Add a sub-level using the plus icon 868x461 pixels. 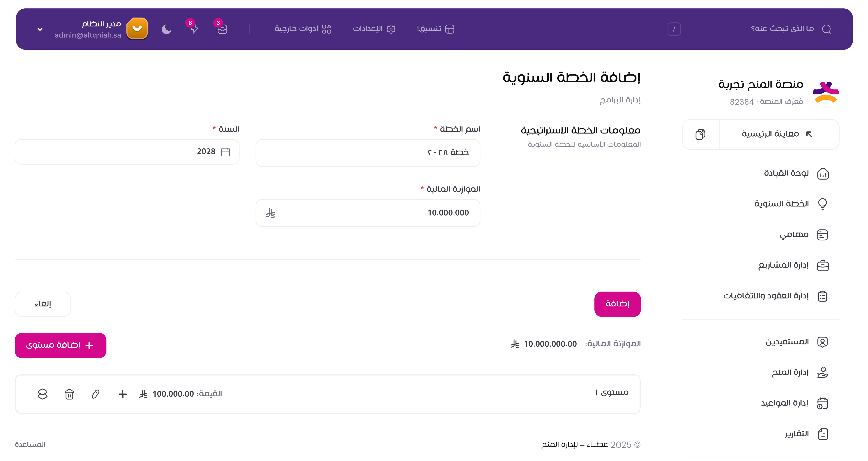123,394
